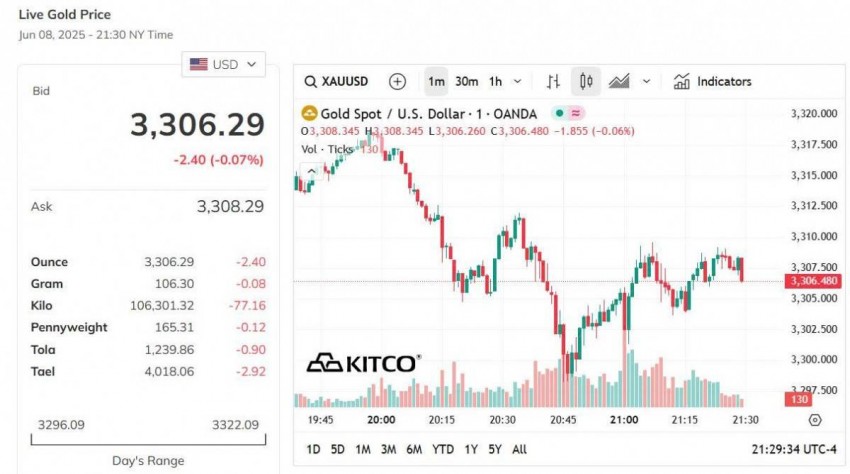The width and height of the screenshot is (850, 474).
Task: Choose the area chart style icon
Action: point(619,82)
